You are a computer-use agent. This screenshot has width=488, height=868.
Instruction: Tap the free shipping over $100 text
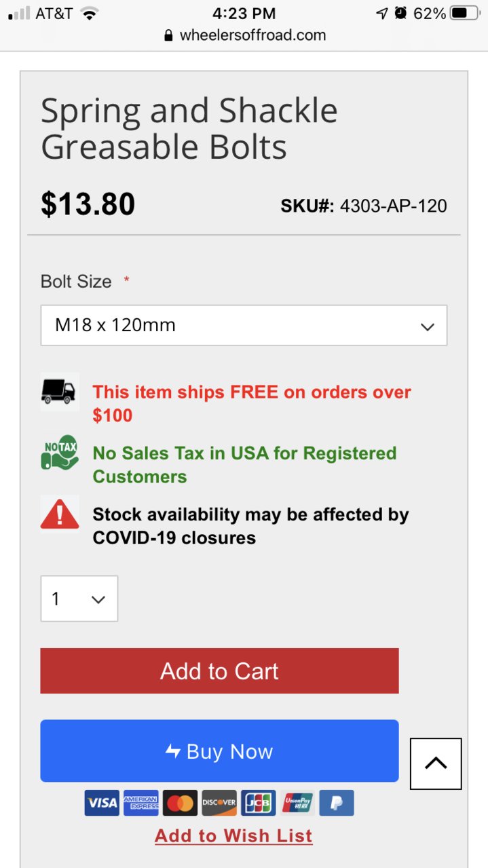coord(252,404)
